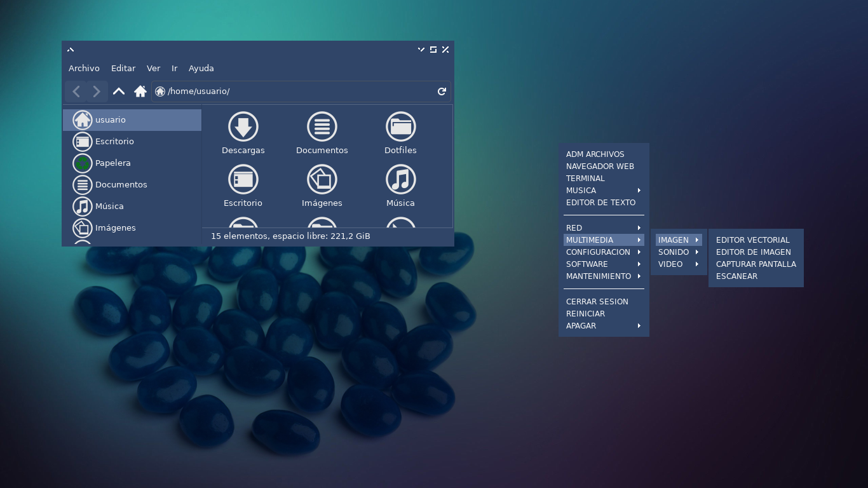
Task: Expand the RED submenu
Action: [604, 228]
